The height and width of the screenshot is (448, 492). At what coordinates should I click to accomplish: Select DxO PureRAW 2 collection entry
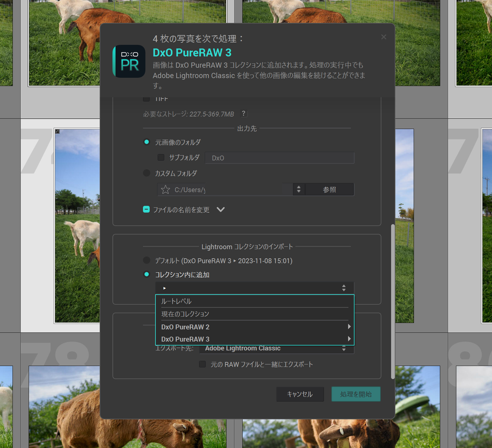coord(255,327)
